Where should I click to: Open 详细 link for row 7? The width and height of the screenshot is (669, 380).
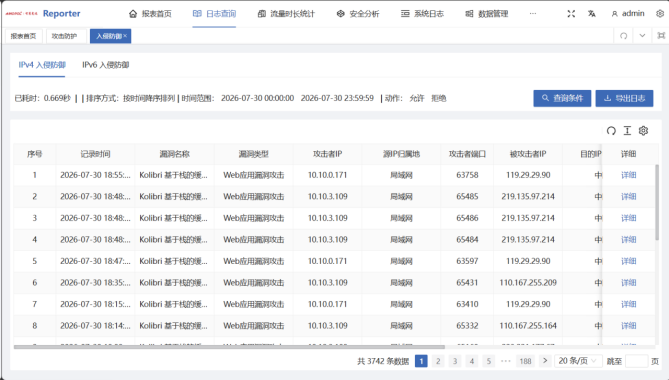tap(628, 304)
